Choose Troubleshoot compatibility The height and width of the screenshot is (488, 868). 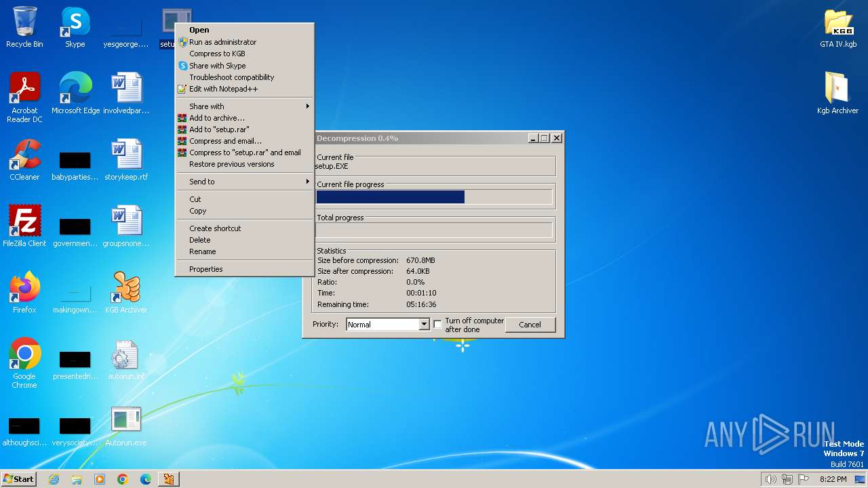245,77
